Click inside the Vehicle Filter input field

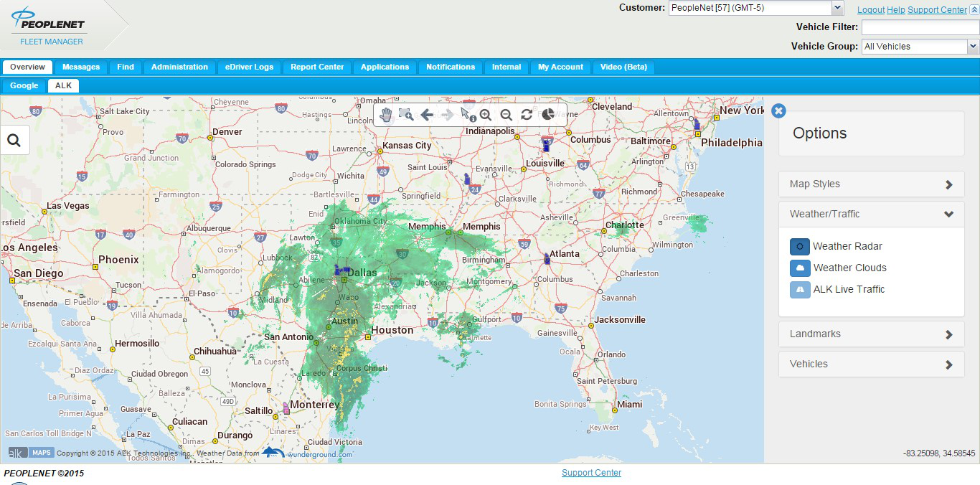[x=918, y=27]
